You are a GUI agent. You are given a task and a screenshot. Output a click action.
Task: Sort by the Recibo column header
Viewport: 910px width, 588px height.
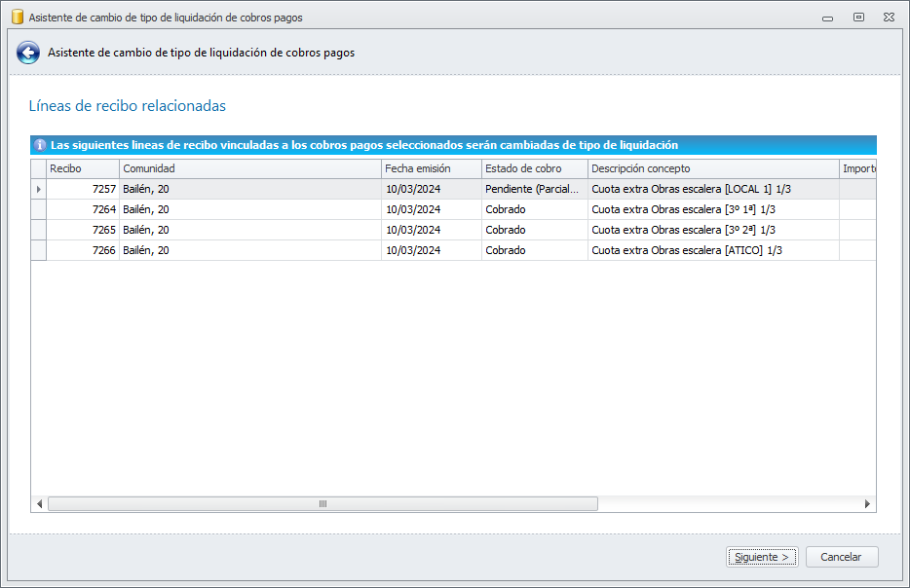coord(83,168)
